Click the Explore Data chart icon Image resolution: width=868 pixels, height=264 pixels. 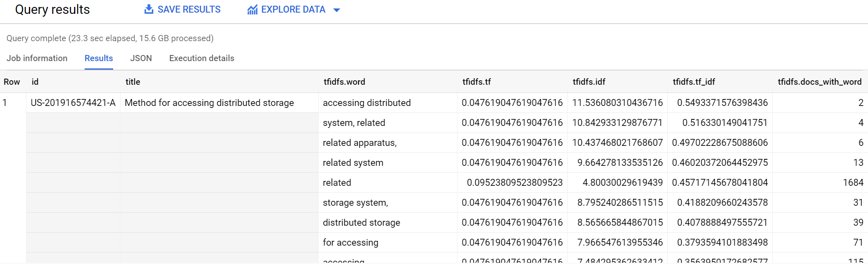tap(252, 10)
